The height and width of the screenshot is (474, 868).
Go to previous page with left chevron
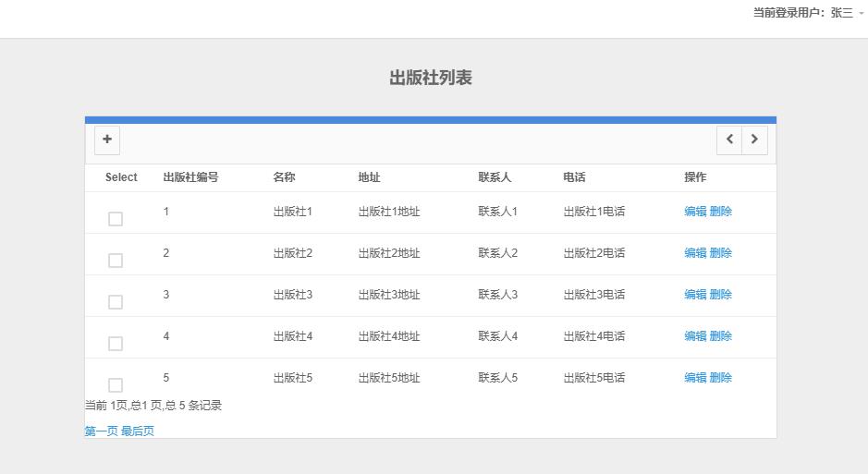click(729, 140)
